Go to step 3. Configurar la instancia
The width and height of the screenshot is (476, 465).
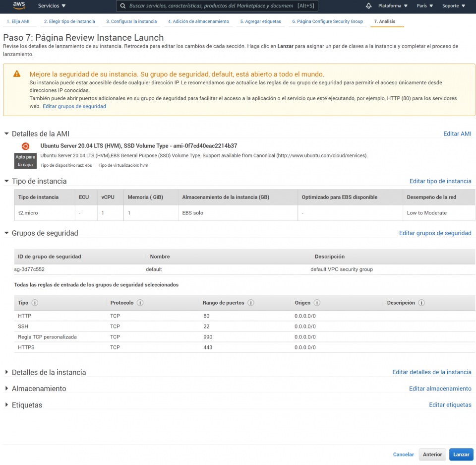[131, 21]
